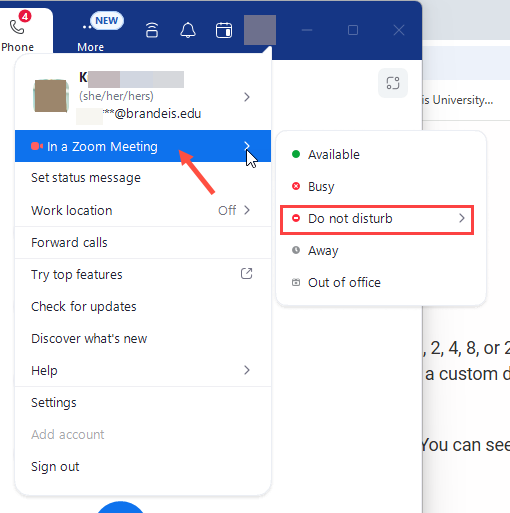Viewport: 510px width, 513px height.
Task: Set status to Available
Action: (381, 154)
